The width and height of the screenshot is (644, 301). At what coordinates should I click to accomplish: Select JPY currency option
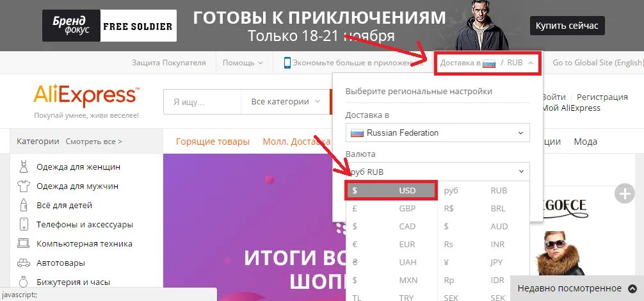[x=483, y=262]
